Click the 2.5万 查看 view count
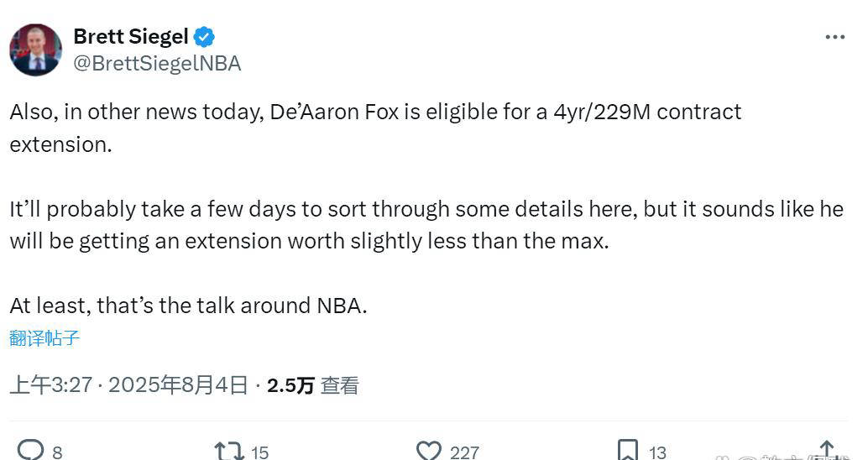The image size is (868, 460). 312,385
